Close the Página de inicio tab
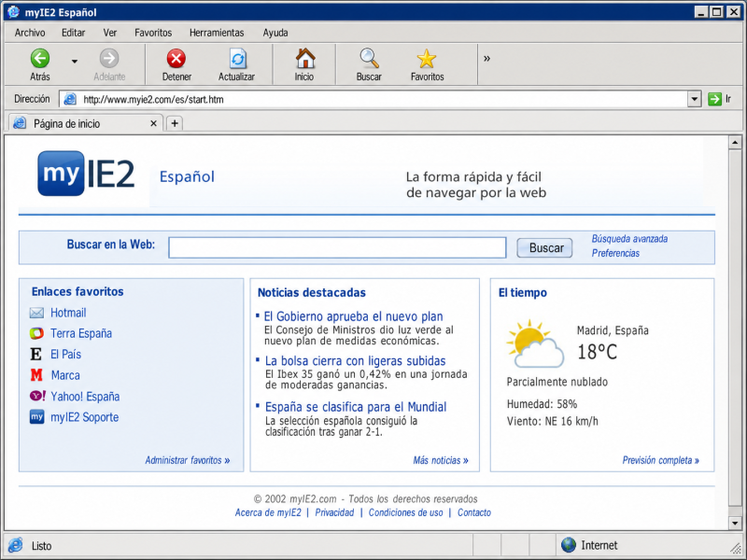This screenshot has width=747, height=560. [153, 123]
